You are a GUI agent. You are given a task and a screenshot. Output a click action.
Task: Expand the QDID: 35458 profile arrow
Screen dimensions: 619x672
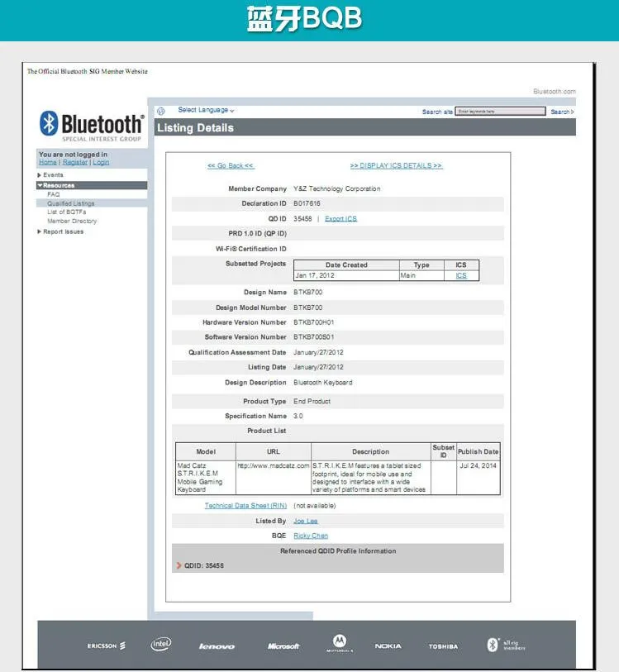coord(179,565)
